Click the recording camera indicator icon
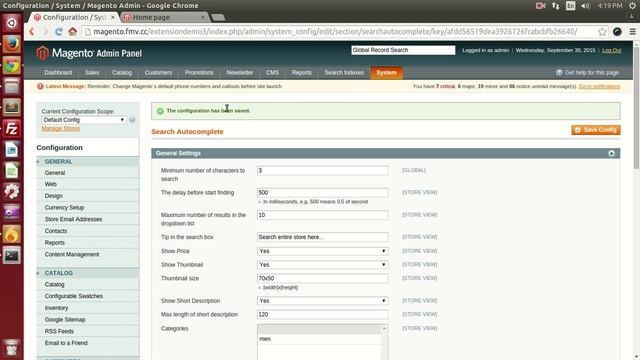This screenshot has height=360, width=640. [540, 6]
